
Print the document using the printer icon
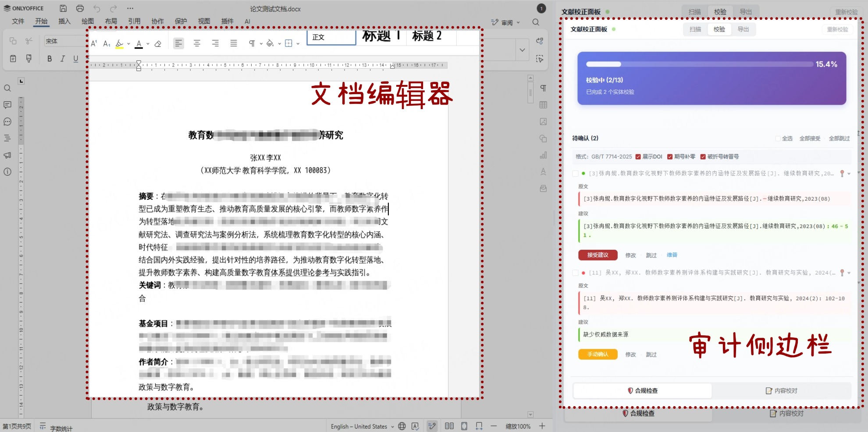[x=80, y=8]
